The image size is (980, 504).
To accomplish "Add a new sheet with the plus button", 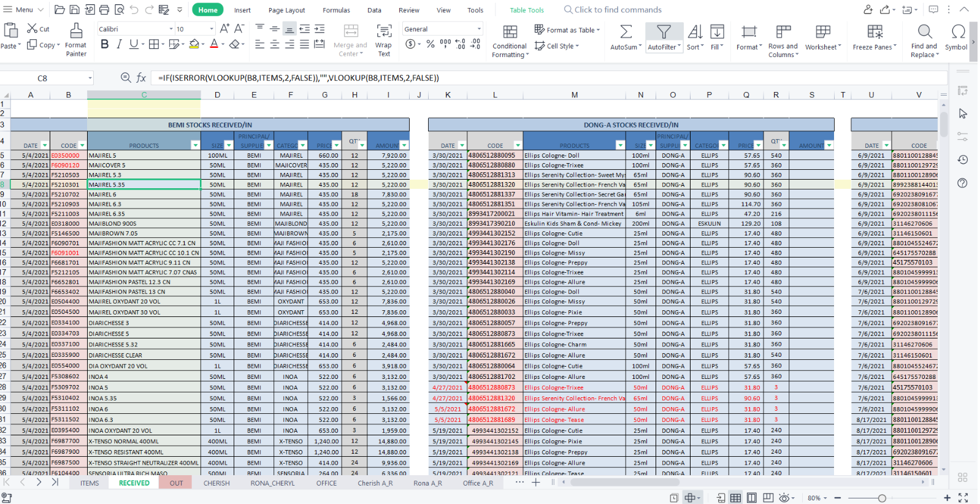I will (535, 483).
